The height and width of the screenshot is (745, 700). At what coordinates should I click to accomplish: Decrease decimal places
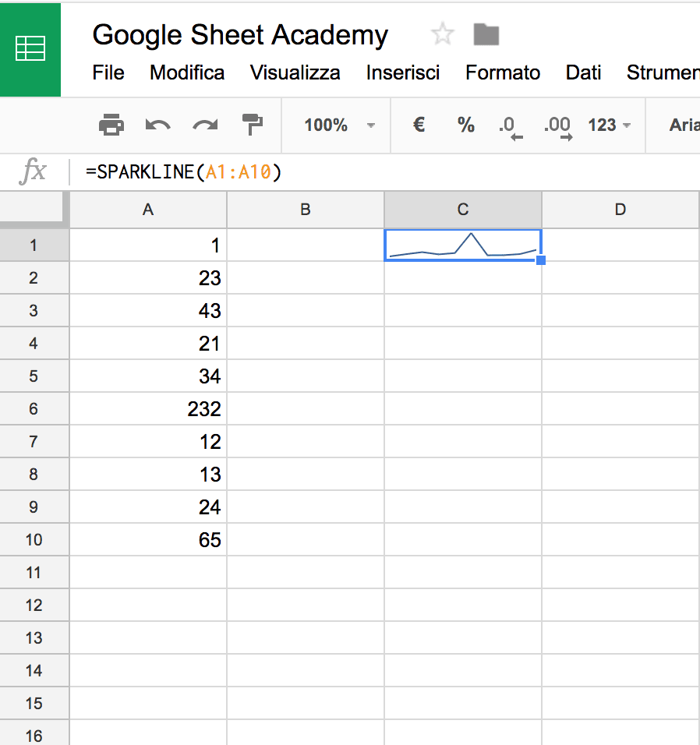511,127
